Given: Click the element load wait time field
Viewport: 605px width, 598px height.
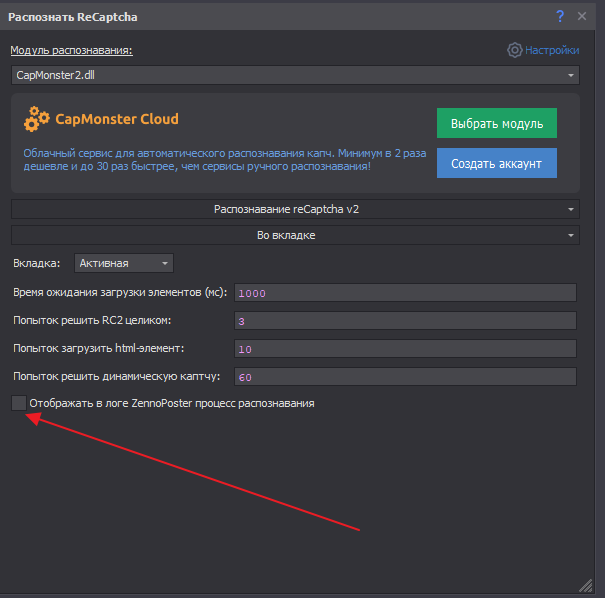Looking at the screenshot, I should pos(405,293).
